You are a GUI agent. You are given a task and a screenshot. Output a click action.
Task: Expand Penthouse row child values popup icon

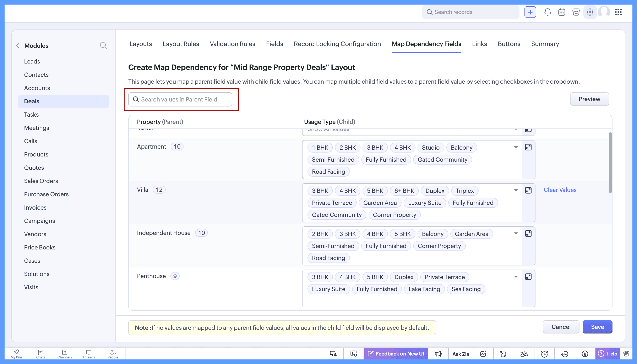click(528, 277)
